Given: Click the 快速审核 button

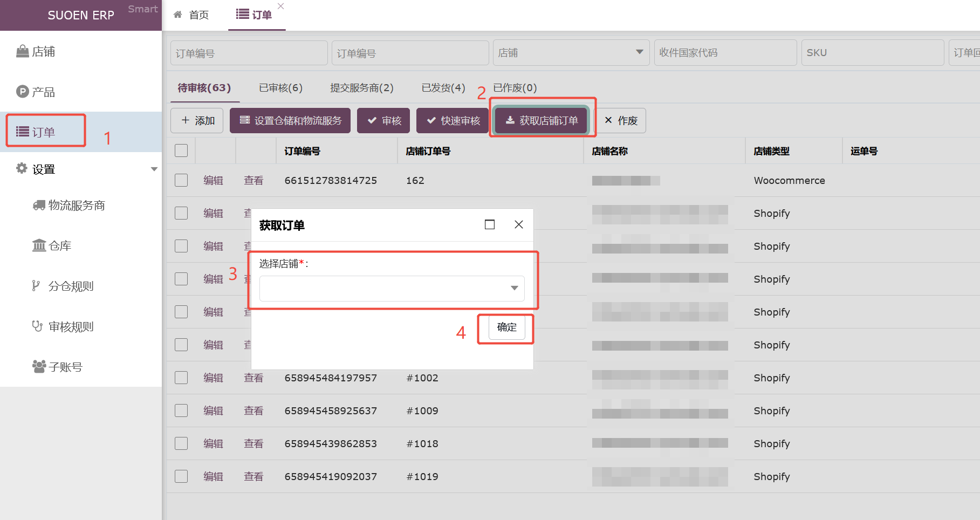Looking at the screenshot, I should click(x=453, y=120).
